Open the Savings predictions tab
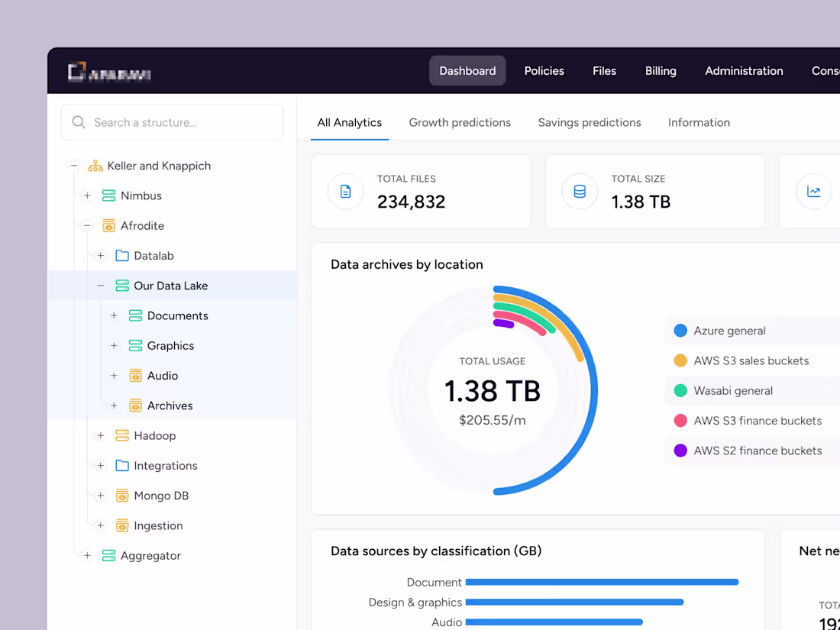This screenshot has height=630, width=840. 590,123
